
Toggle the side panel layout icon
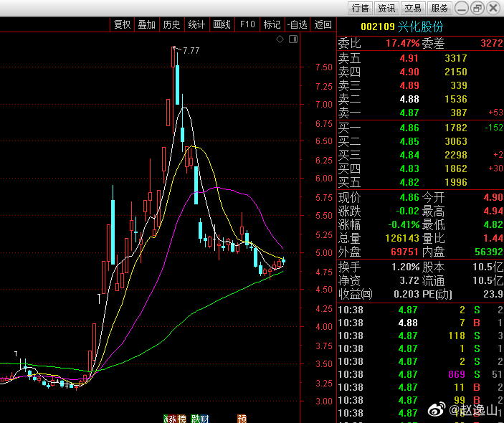tap(293, 39)
